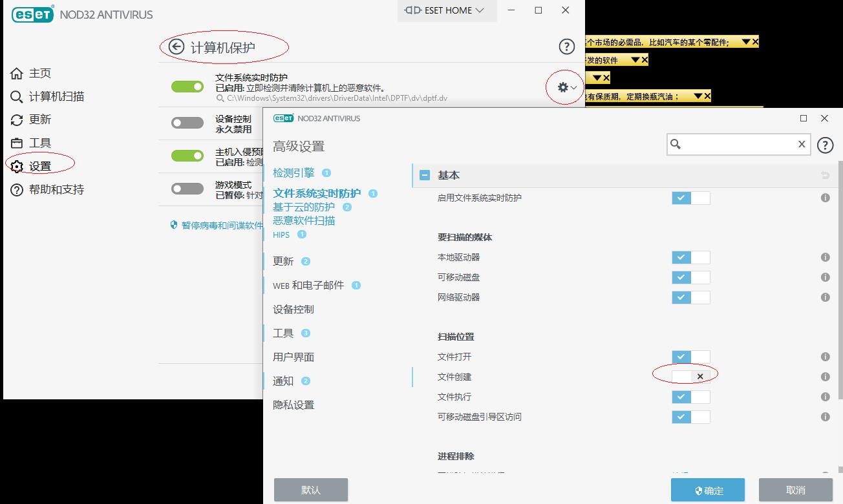Viewport: 843px width, 504px height.
Task: Expand the 检测引擎 tree category
Action: tap(293, 173)
